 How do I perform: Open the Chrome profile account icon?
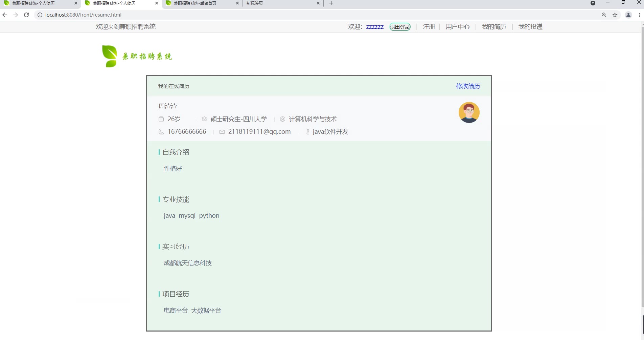coord(628,15)
